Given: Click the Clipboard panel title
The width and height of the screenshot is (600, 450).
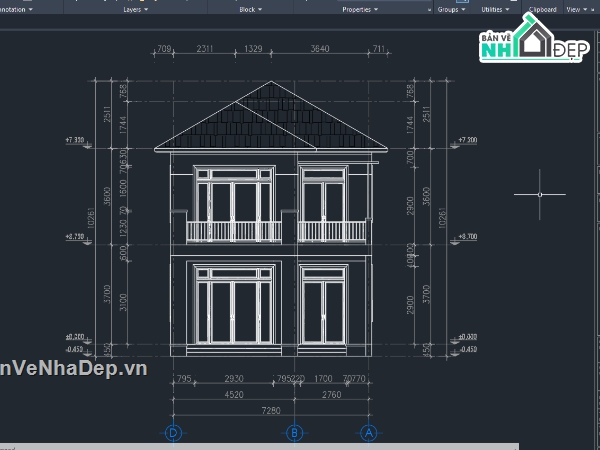Looking at the screenshot, I should [x=543, y=10].
